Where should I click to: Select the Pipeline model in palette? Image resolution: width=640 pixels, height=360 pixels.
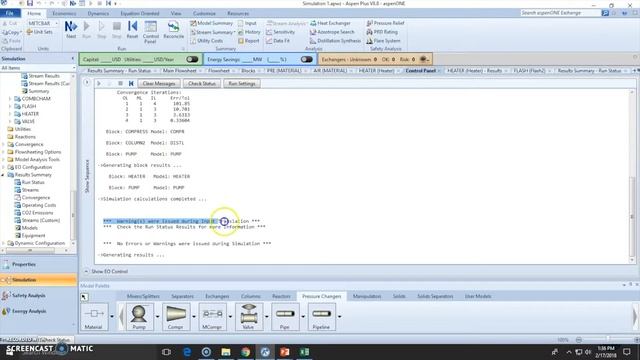[321, 317]
